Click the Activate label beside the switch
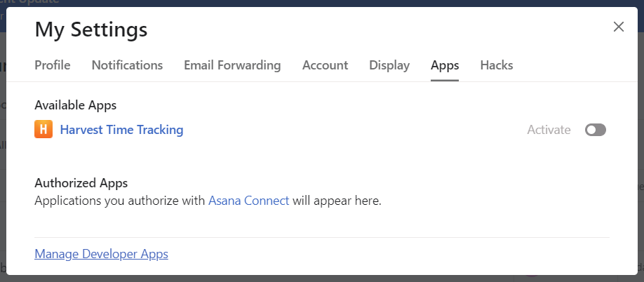 coord(549,130)
